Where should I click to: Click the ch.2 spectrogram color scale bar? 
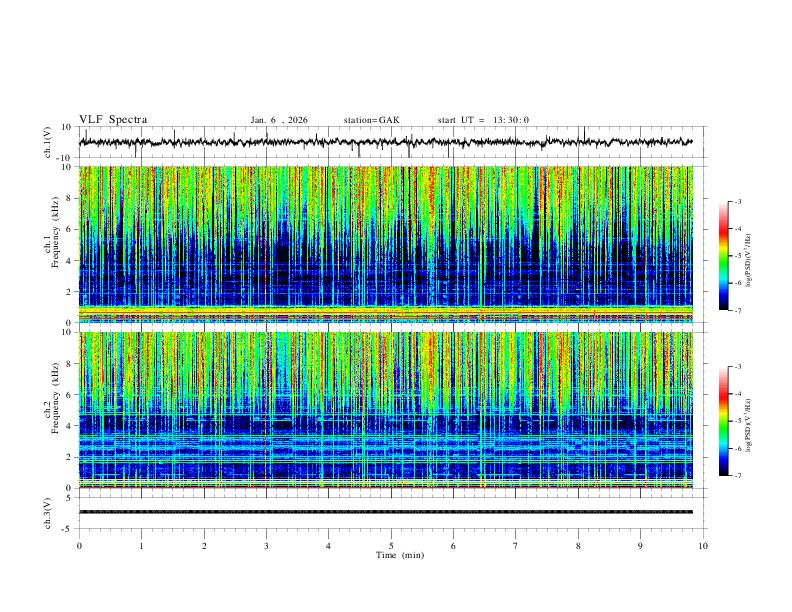[x=724, y=421]
